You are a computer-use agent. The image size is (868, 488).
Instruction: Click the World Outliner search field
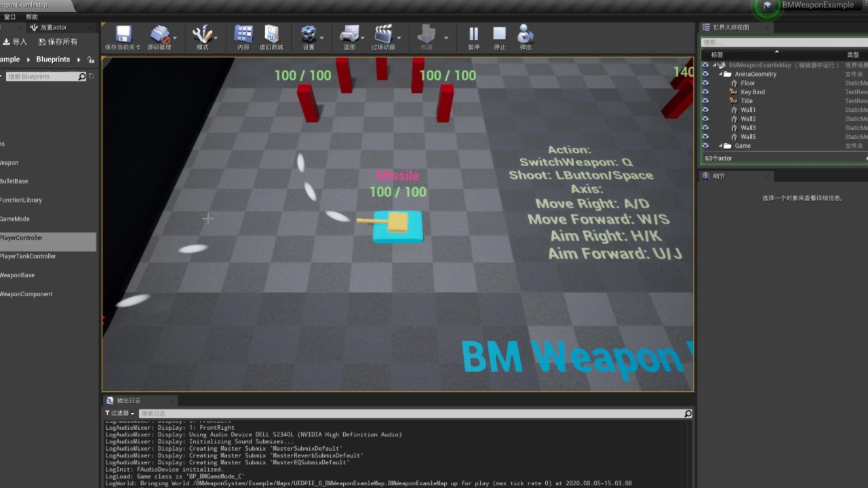[785, 42]
